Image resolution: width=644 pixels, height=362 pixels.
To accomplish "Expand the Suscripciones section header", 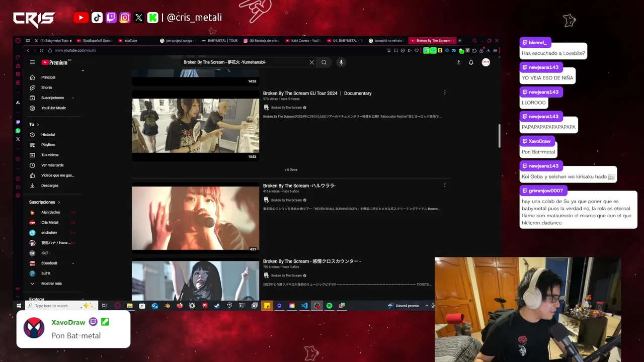I will click(44, 202).
